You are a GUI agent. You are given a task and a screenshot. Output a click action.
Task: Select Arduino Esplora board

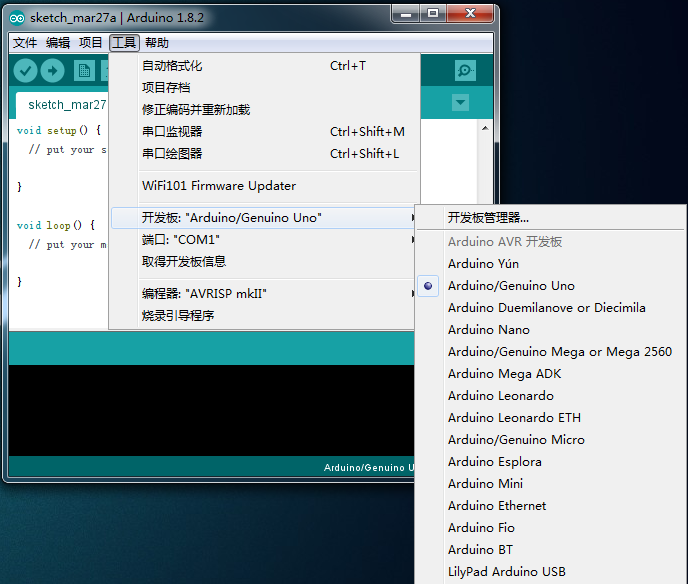[x=551, y=462]
